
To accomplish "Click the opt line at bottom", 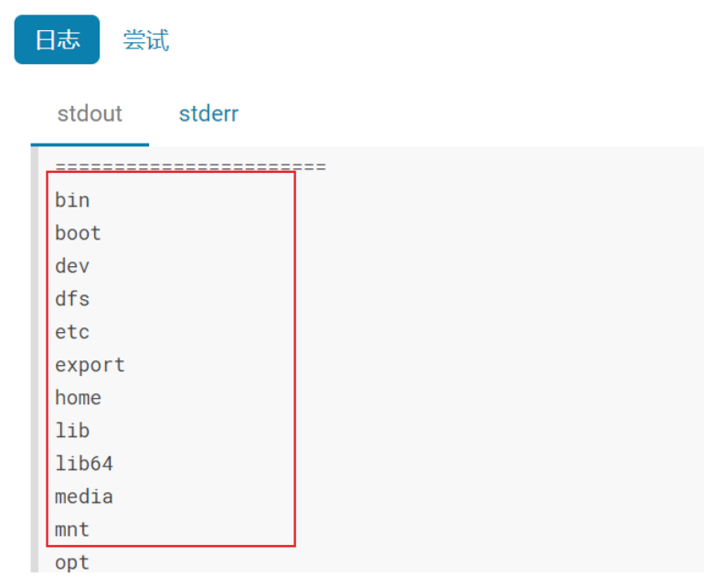I will click(x=72, y=563).
